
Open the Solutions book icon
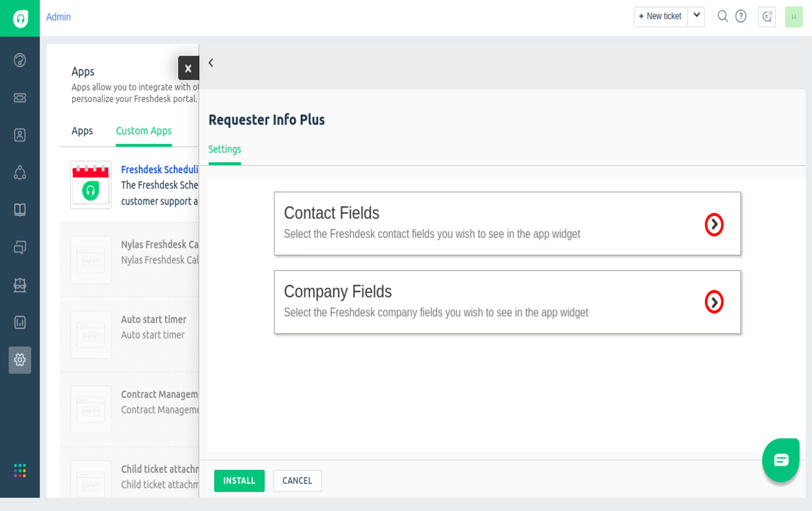(20, 210)
